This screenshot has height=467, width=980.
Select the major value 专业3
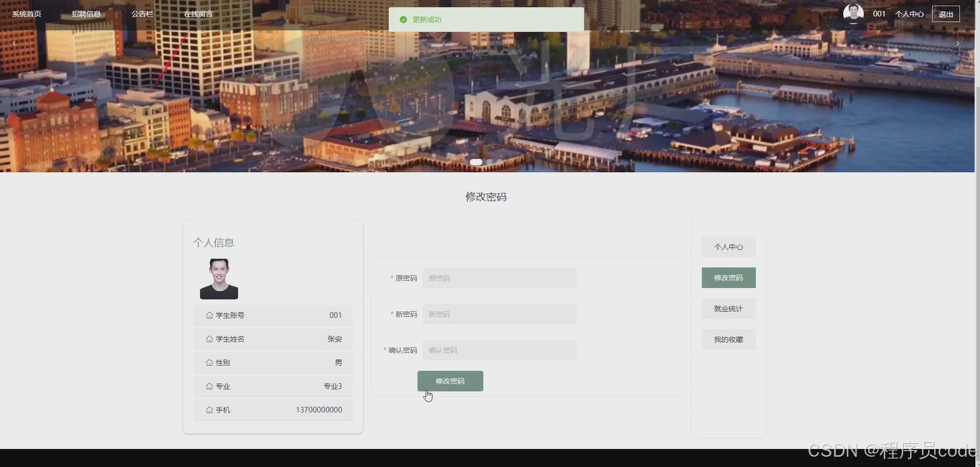[333, 386]
